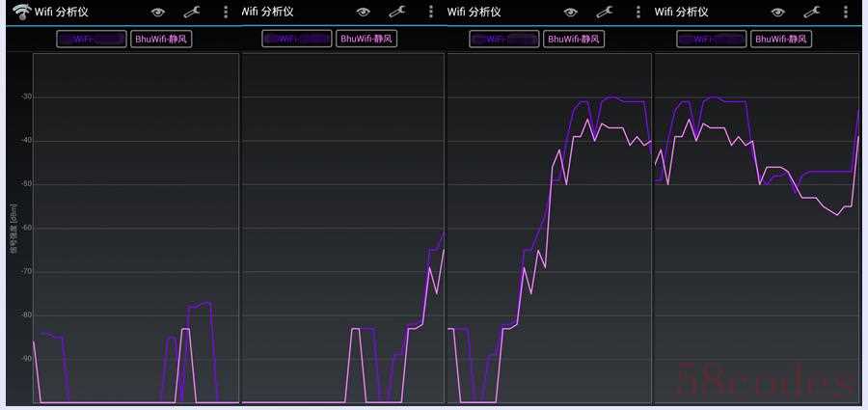The height and width of the screenshot is (410, 868).
Task: Select the BhuWifi-静风 network label in leftmost panel
Action: click(x=160, y=40)
